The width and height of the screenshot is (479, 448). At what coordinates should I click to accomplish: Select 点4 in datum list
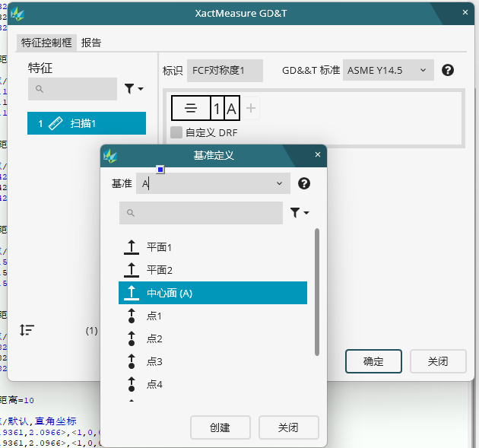pyautogui.click(x=213, y=384)
